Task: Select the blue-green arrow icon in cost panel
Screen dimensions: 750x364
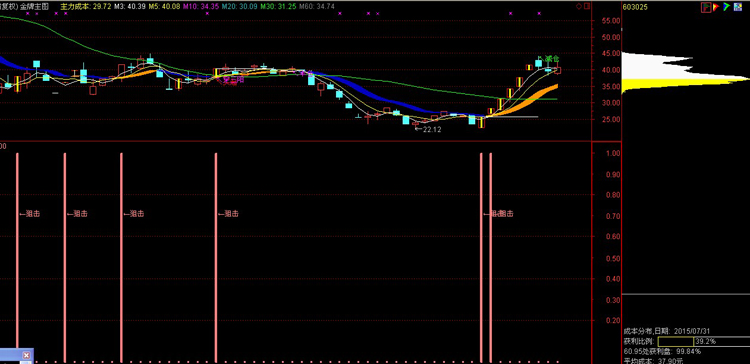Action: coord(727,7)
